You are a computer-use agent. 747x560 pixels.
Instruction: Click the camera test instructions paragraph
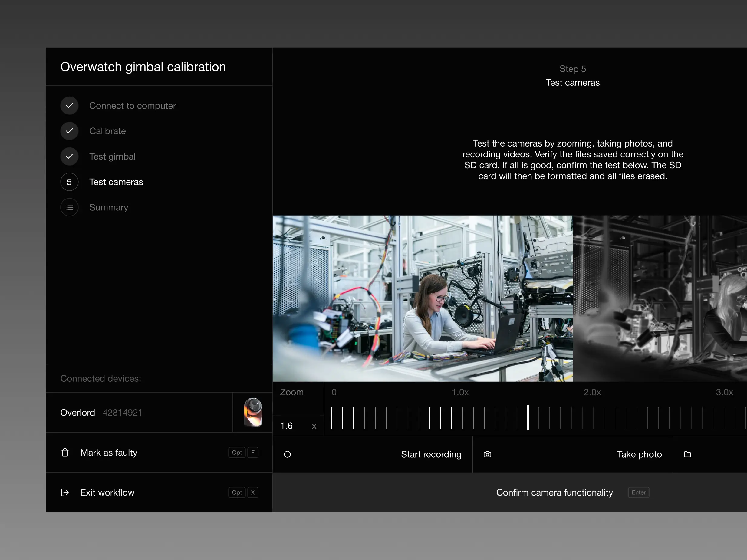click(573, 160)
